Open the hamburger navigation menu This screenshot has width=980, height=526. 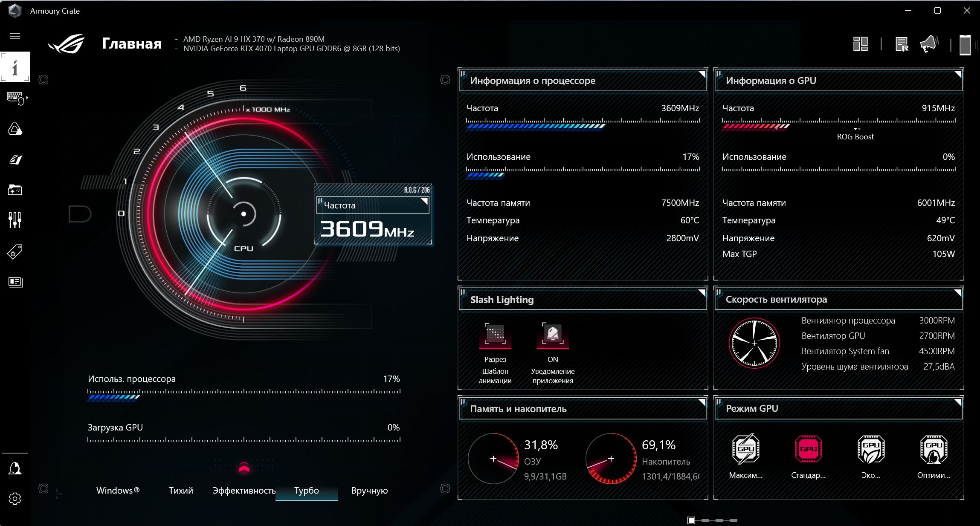click(15, 36)
